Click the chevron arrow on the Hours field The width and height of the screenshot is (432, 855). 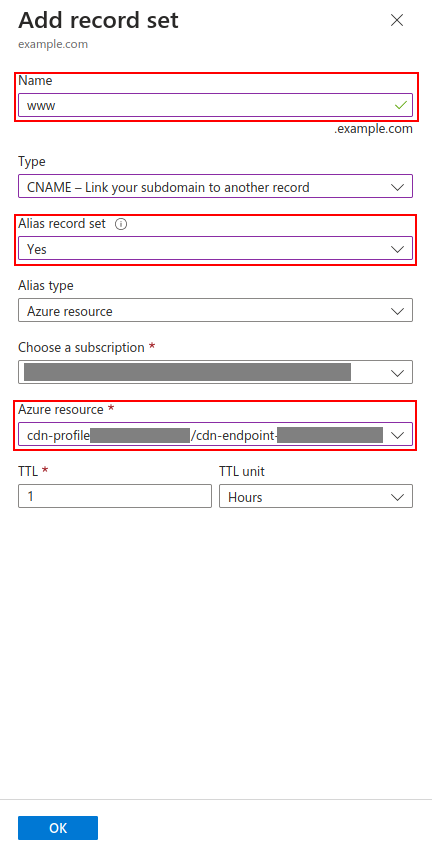point(398,497)
